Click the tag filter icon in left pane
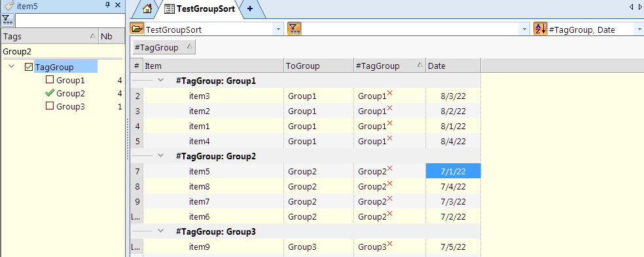 point(7,20)
